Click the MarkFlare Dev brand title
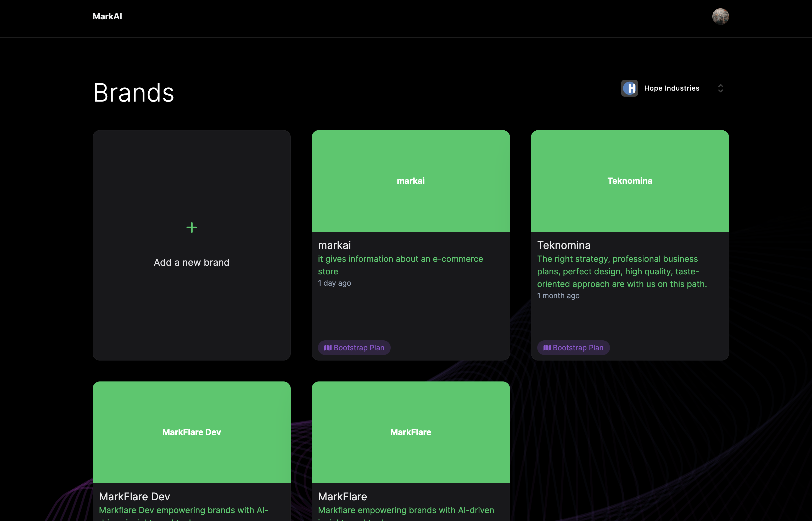812x521 pixels. point(134,496)
